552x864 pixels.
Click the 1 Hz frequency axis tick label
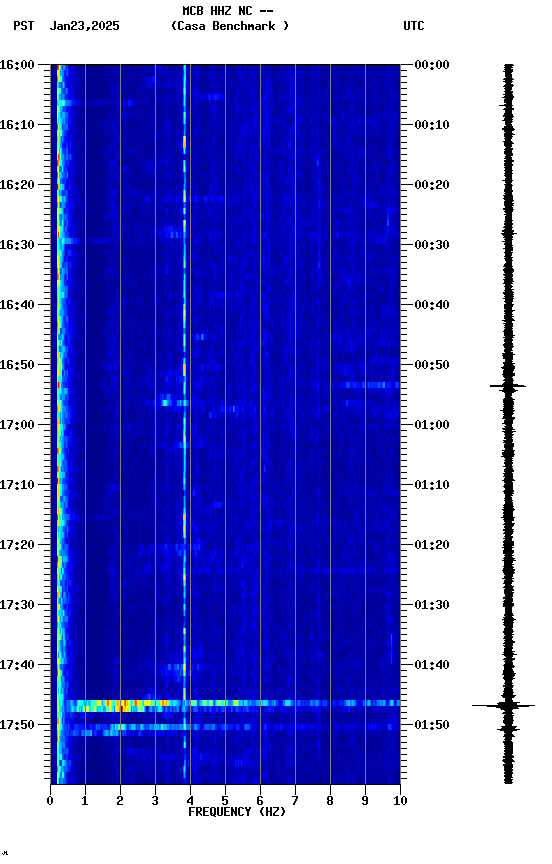(x=85, y=801)
